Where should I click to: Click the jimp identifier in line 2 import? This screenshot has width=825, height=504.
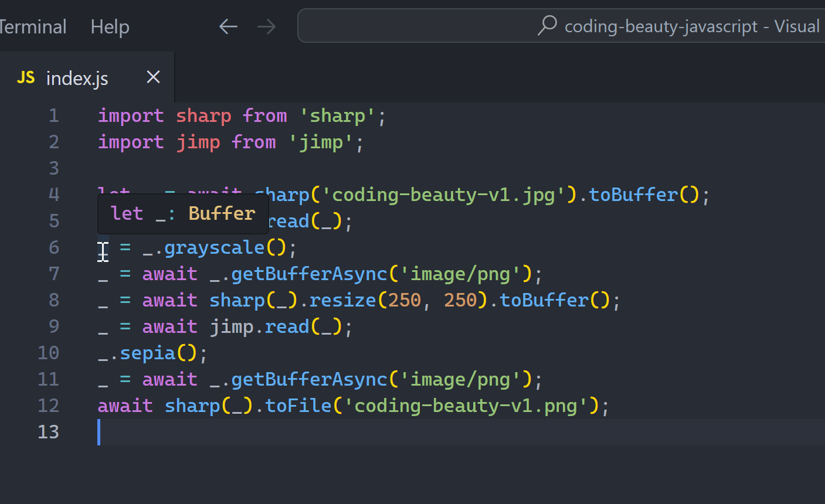[x=198, y=142]
